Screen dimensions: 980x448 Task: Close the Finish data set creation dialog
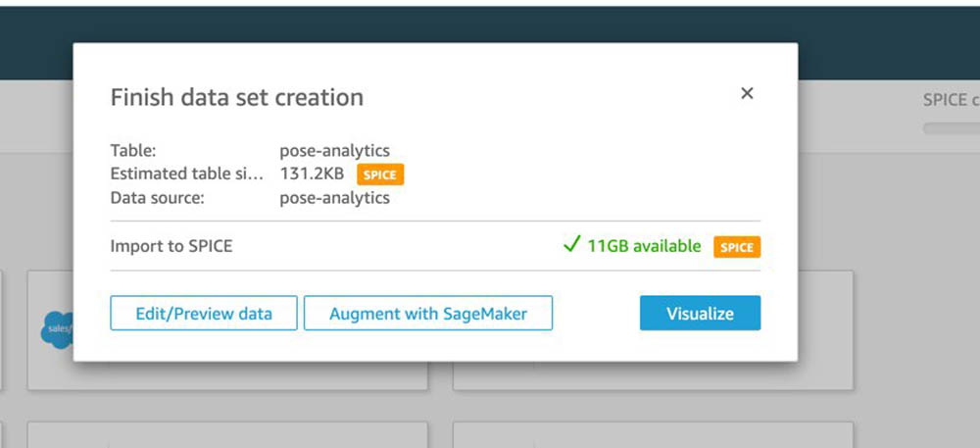tap(747, 93)
